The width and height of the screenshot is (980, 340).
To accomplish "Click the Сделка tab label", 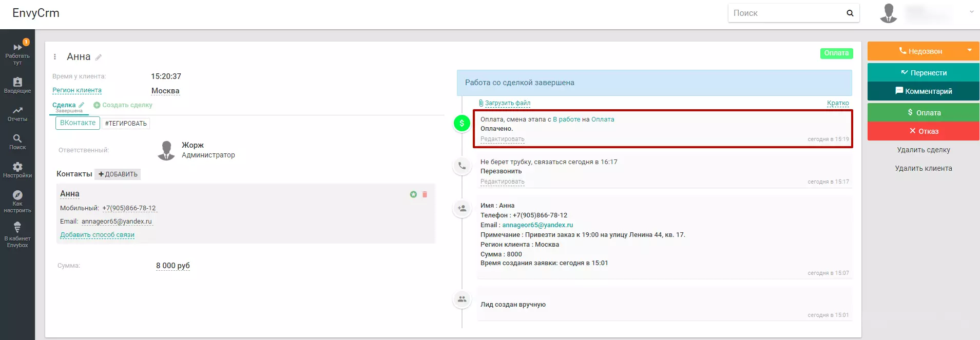I will 64,105.
